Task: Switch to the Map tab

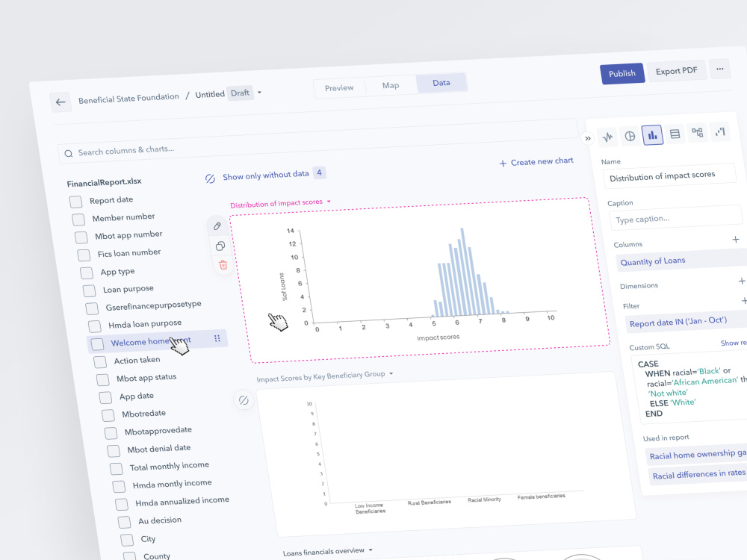Action: 391,85
